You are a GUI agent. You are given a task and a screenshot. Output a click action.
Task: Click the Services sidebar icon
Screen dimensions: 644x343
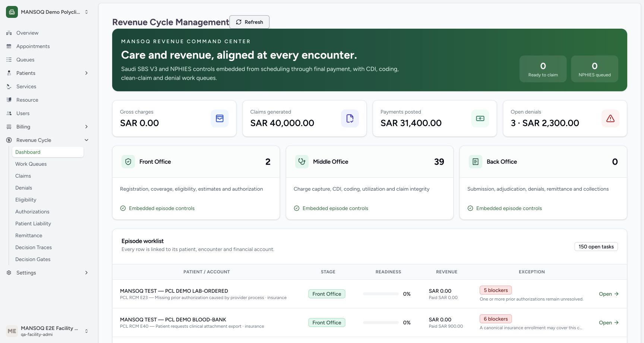tap(9, 86)
